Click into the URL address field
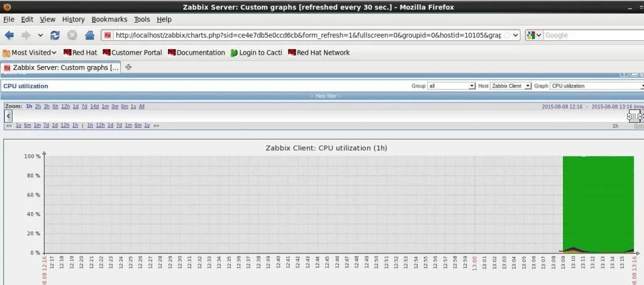The height and width of the screenshot is (285, 644). coord(307,35)
